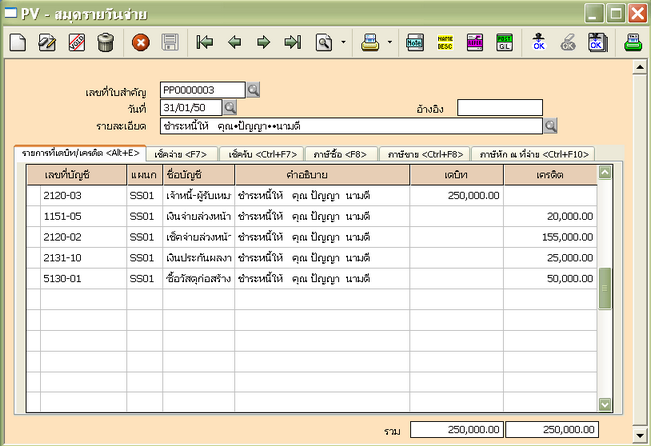Image resolution: width=651 pixels, height=446 pixels.
Task: Open the date picker beside 31/01/50
Action: click(x=230, y=108)
